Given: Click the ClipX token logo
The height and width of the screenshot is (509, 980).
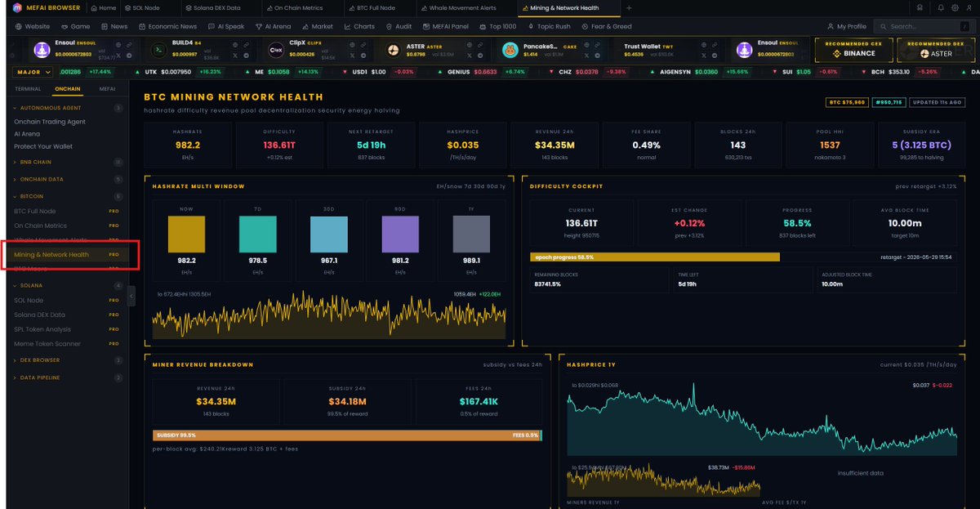Looking at the screenshot, I should 277,49.
